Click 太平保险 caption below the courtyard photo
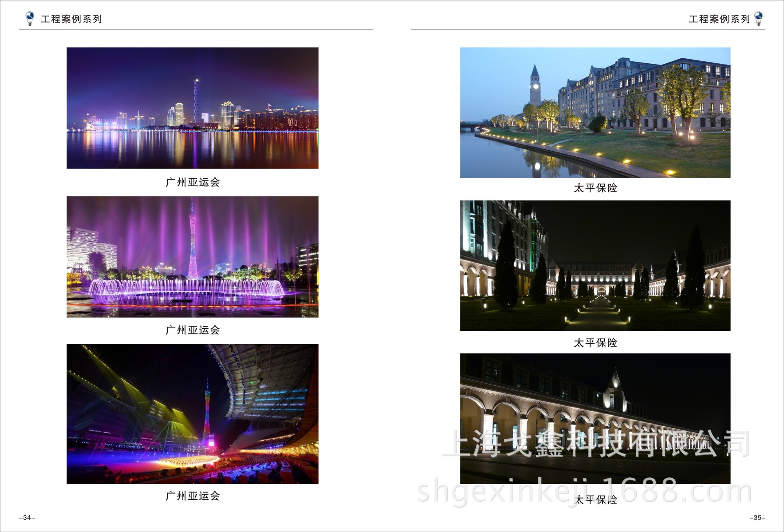 click(595, 343)
